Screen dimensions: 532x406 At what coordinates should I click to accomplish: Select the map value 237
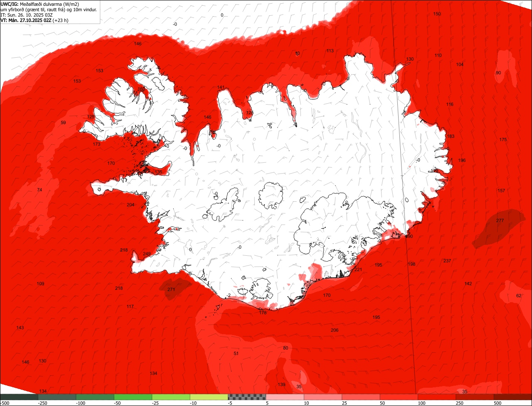point(447,261)
